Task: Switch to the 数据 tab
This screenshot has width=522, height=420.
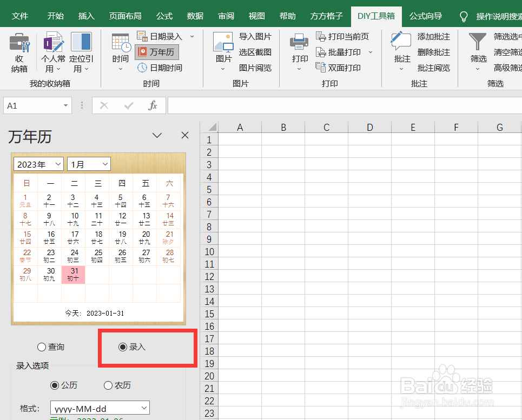Action: point(195,16)
